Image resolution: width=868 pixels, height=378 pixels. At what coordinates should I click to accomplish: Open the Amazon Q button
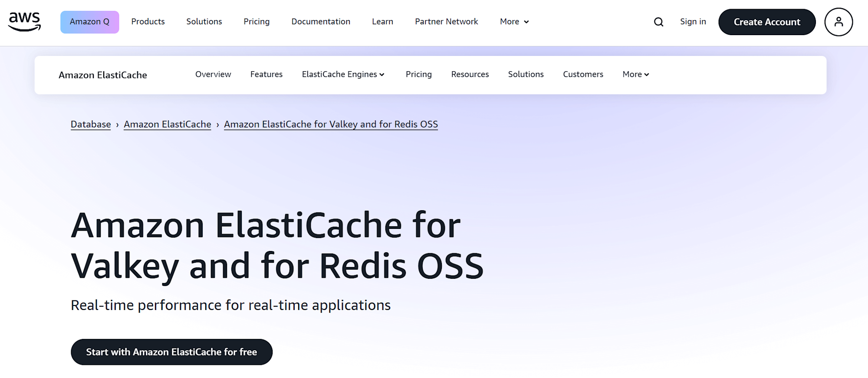point(89,22)
